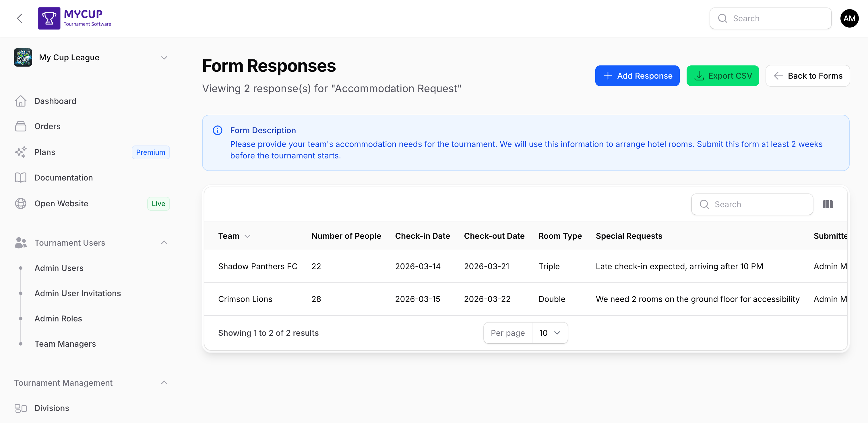The image size is (868, 423).
Task: Open the Dashboard via its home icon
Action: 21,101
